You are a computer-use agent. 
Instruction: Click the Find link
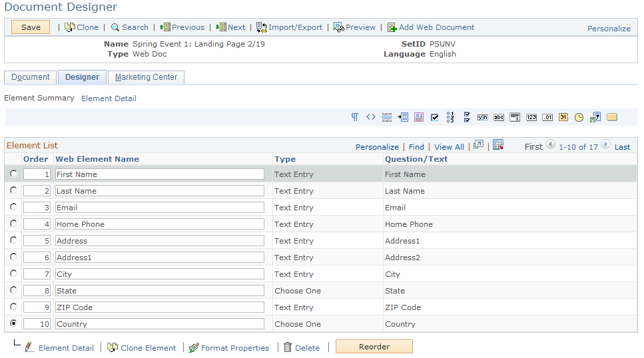click(x=416, y=147)
